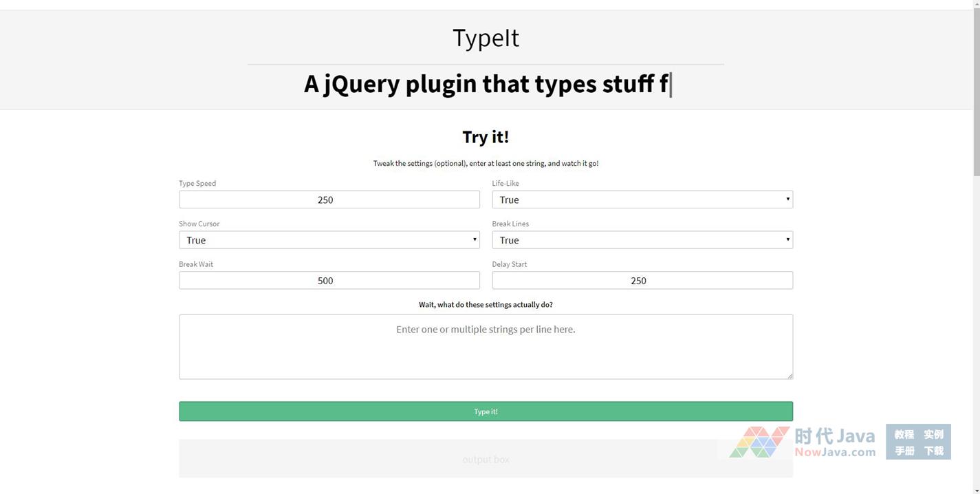Screen dimensions: 980x494
Task: Focus the Break Wait input field
Action: (x=329, y=281)
